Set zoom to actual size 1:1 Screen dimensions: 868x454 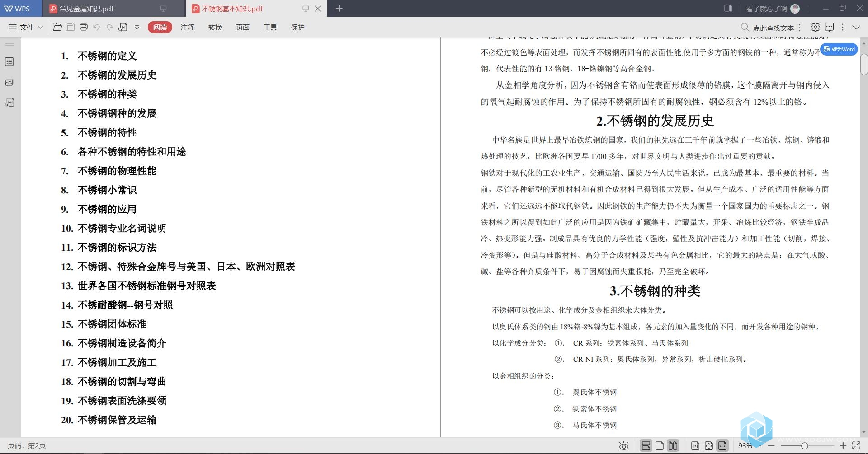coord(695,446)
